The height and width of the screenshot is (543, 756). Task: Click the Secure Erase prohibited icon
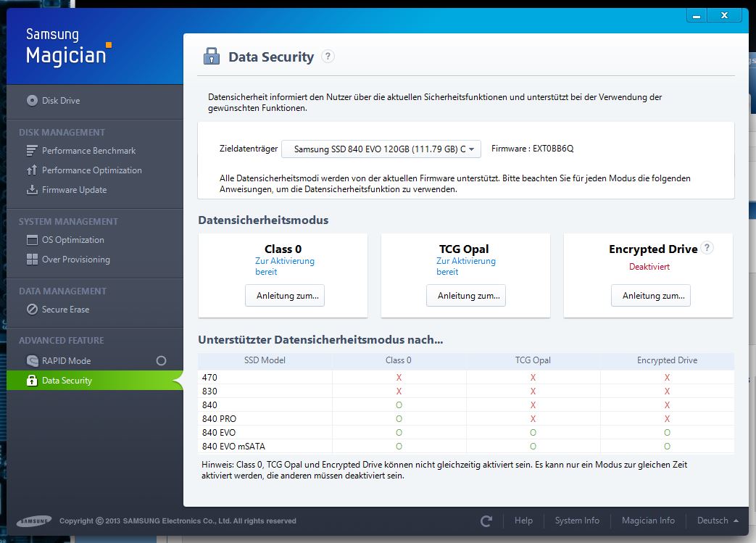32,309
